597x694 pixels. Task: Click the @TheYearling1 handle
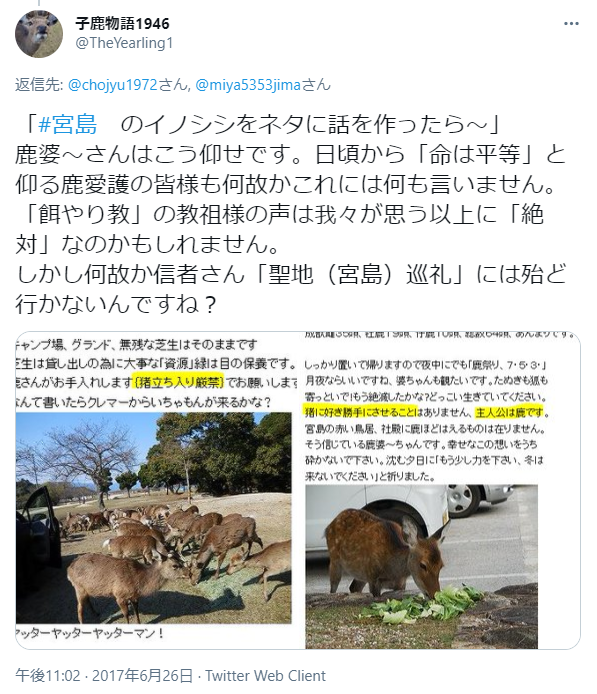tap(124, 43)
